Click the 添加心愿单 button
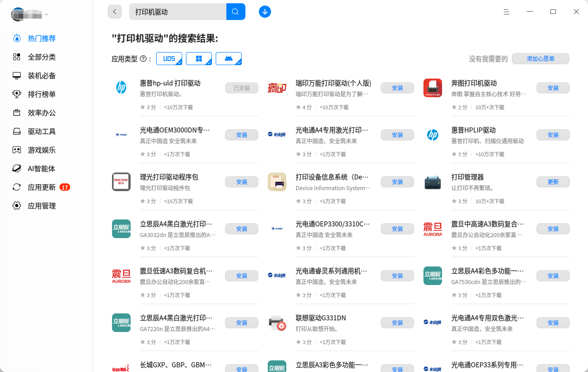The width and height of the screenshot is (588, 372). pos(541,59)
